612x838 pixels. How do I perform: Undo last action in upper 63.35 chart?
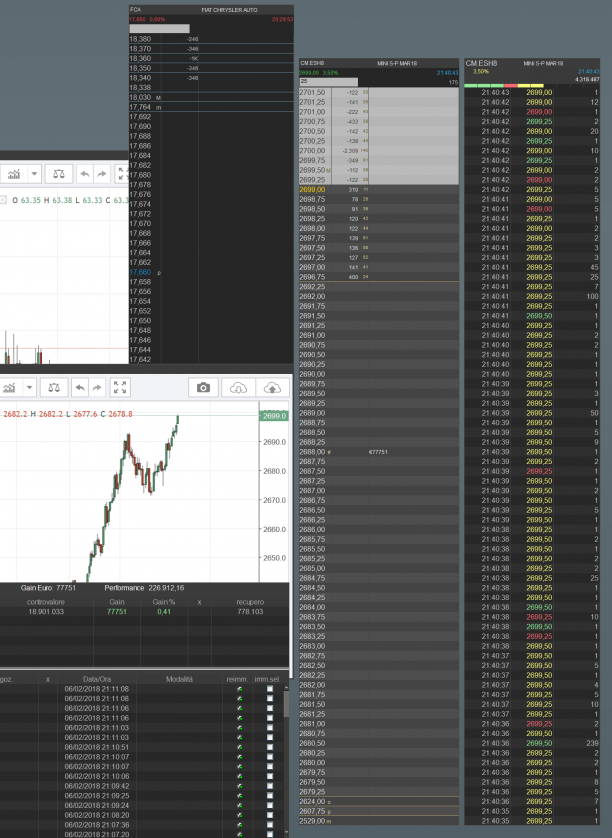click(x=84, y=174)
